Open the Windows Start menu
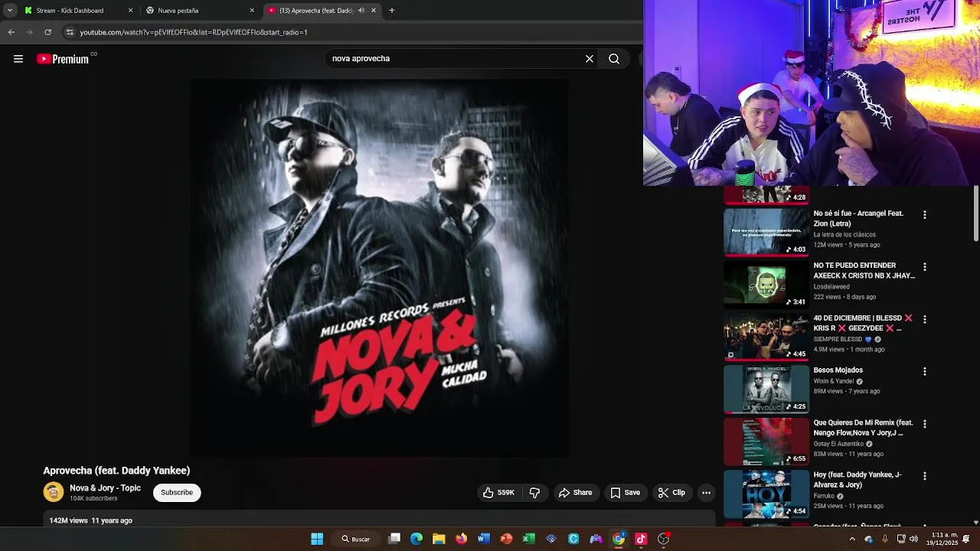Screen dimensions: 980x551 [317, 539]
